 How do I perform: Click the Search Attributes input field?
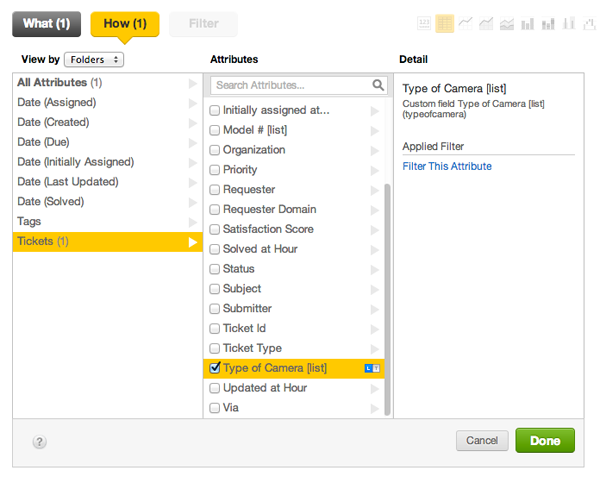[290, 86]
